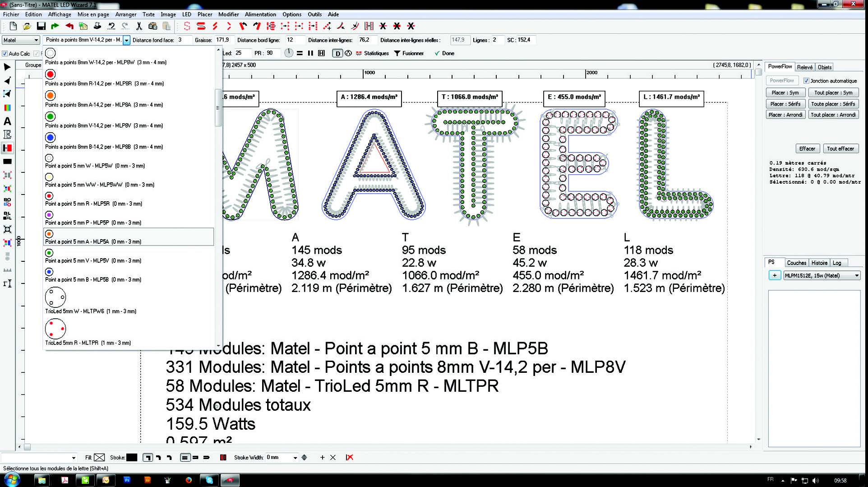Screen dimensions: 868x487
Task: Open the Matel brand dropdown
Action: pyautogui.click(x=21, y=40)
